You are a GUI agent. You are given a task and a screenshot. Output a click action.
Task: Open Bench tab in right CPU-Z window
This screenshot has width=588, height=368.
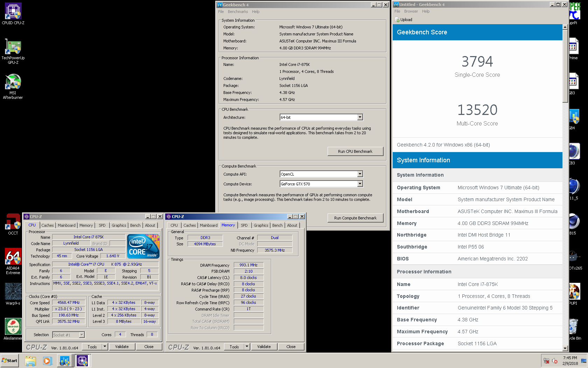[x=278, y=225]
